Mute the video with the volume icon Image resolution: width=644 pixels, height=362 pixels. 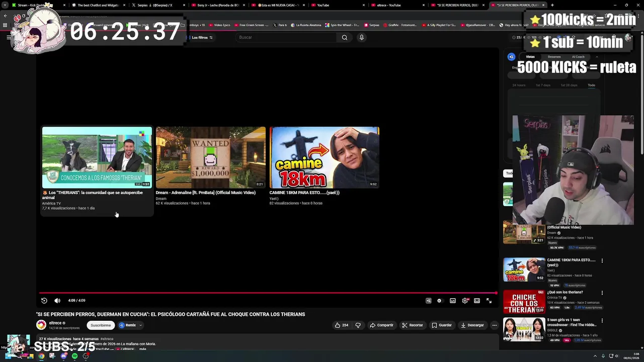pos(57,301)
